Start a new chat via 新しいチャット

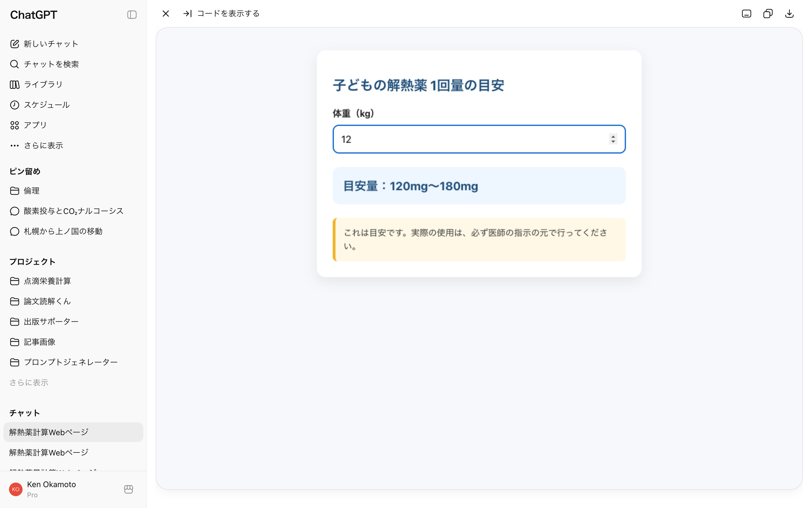(73, 44)
